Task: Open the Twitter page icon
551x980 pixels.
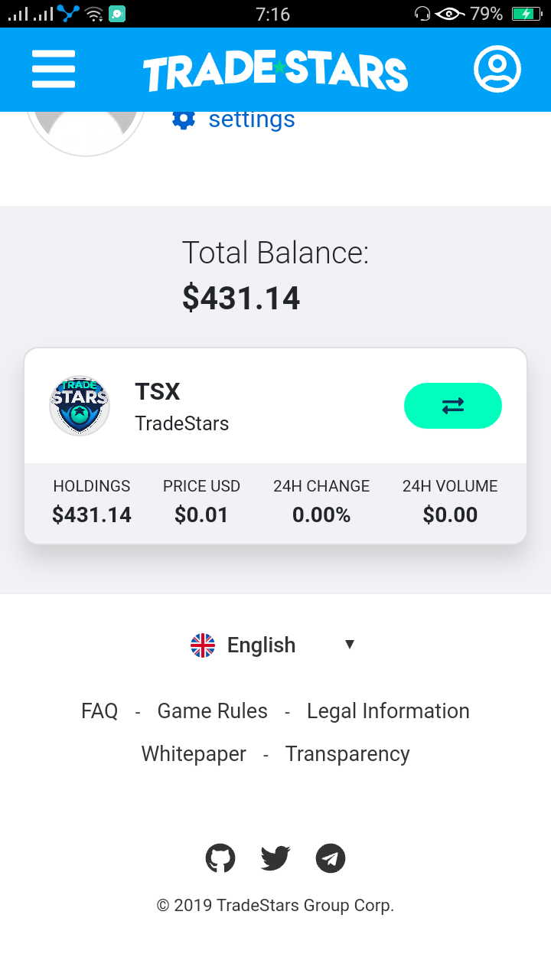Action: pos(275,858)
